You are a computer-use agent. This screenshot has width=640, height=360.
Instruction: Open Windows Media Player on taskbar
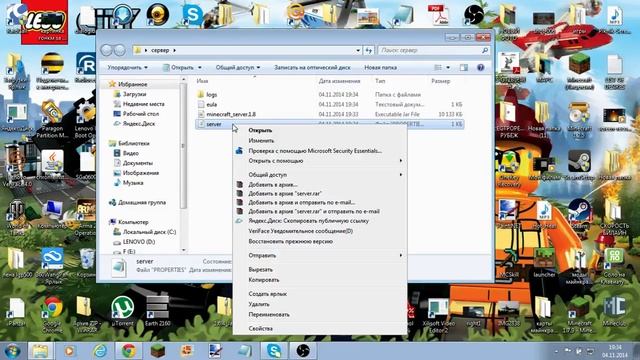[69, 351]
